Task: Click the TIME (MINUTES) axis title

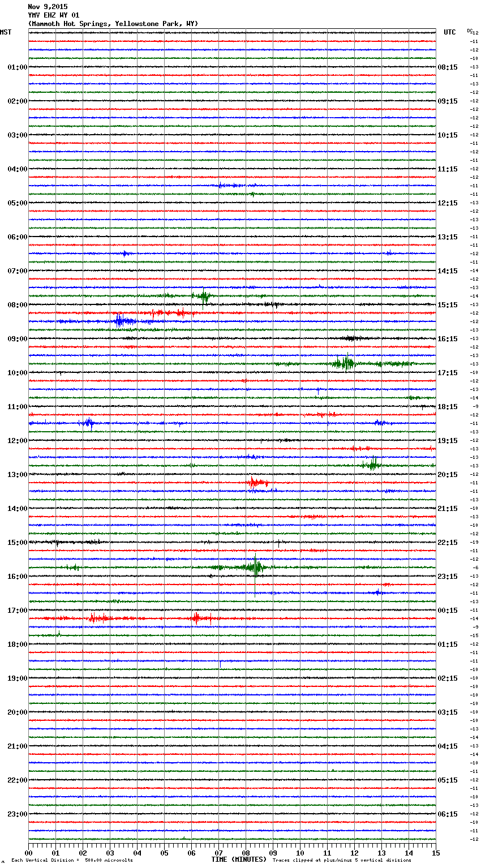Action: pos(239,860)
